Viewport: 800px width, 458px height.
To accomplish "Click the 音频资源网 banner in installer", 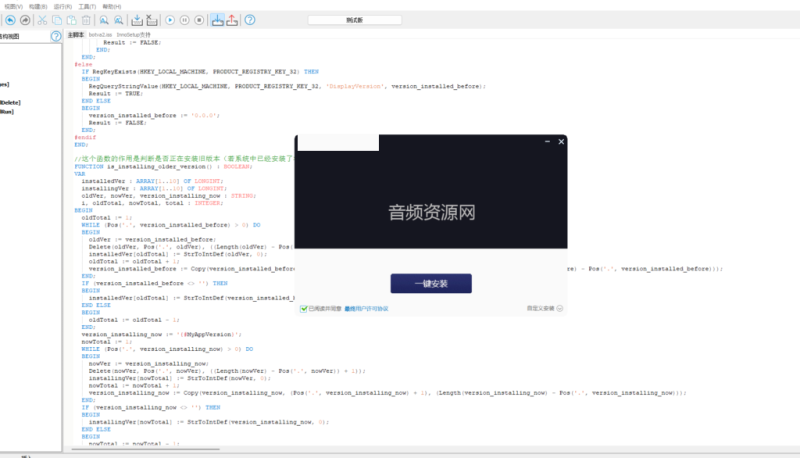I will tap(432, 212).
